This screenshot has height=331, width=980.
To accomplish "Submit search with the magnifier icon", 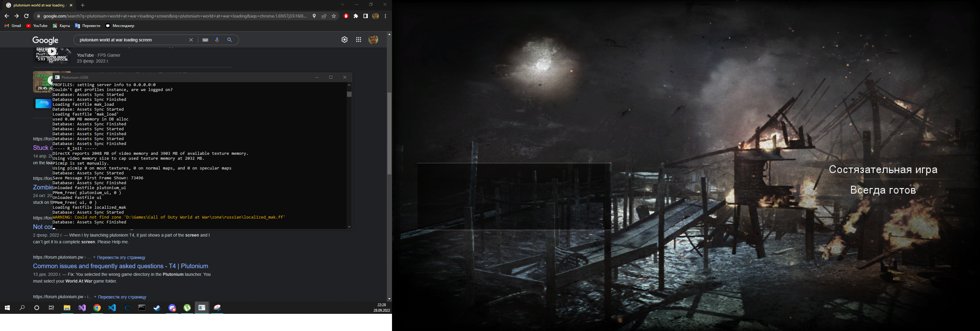I will (229, 40).
